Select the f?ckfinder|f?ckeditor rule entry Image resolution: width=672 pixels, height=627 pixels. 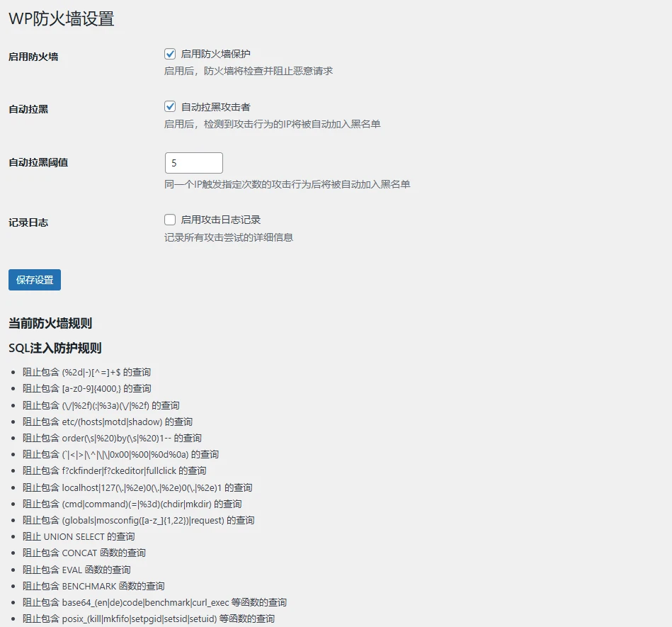(x=115, y=471)
